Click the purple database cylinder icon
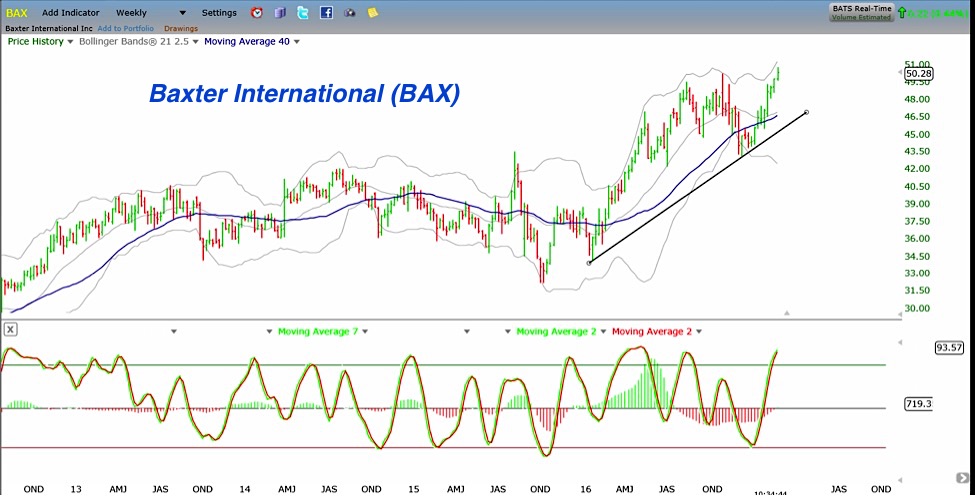Screen dimensions: 975x496 [x=280, y=12]
